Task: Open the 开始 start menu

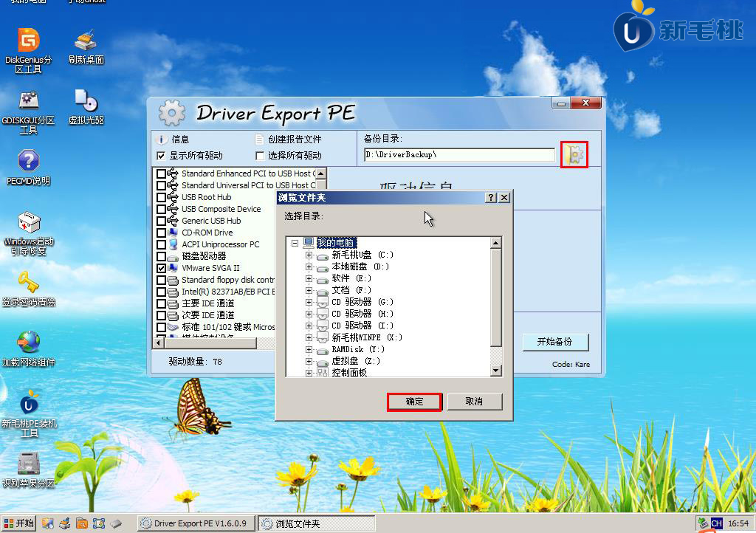Action: click(x=18, y=523)
